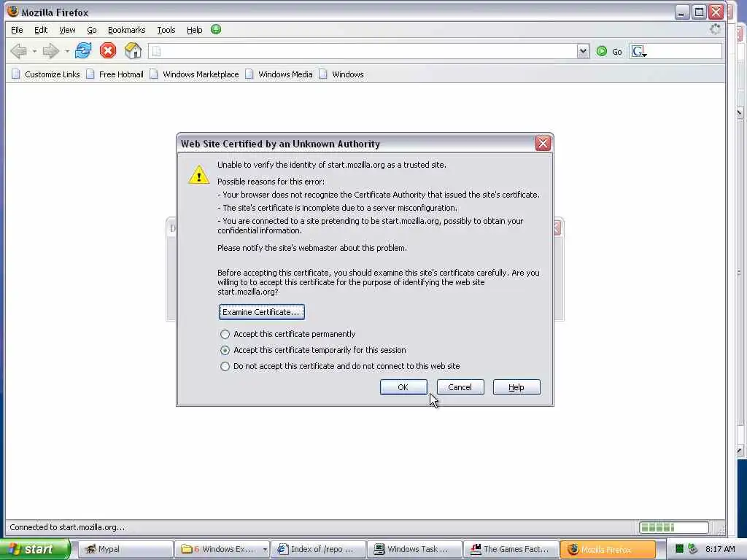
Task: Open the View menu
Action: click(67, 30)
